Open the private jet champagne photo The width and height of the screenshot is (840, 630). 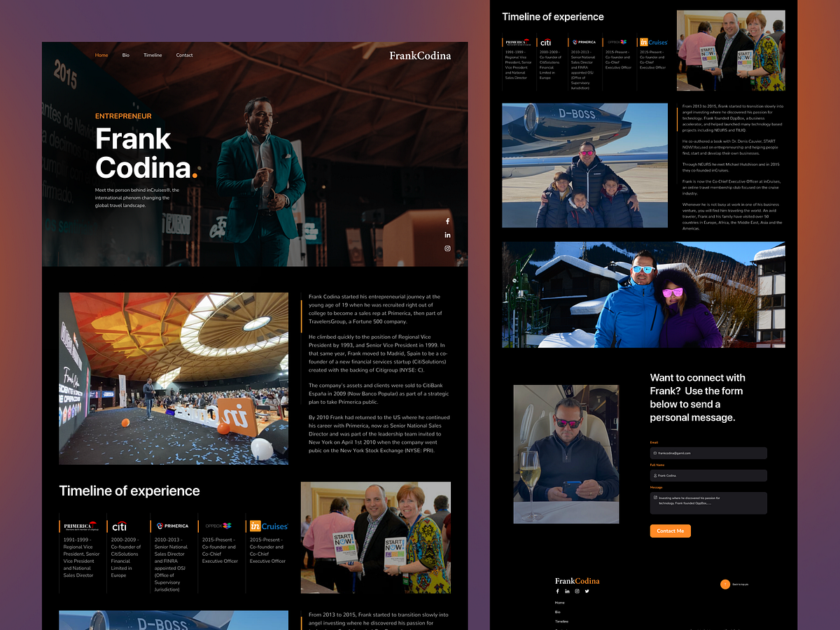[566, 454]
